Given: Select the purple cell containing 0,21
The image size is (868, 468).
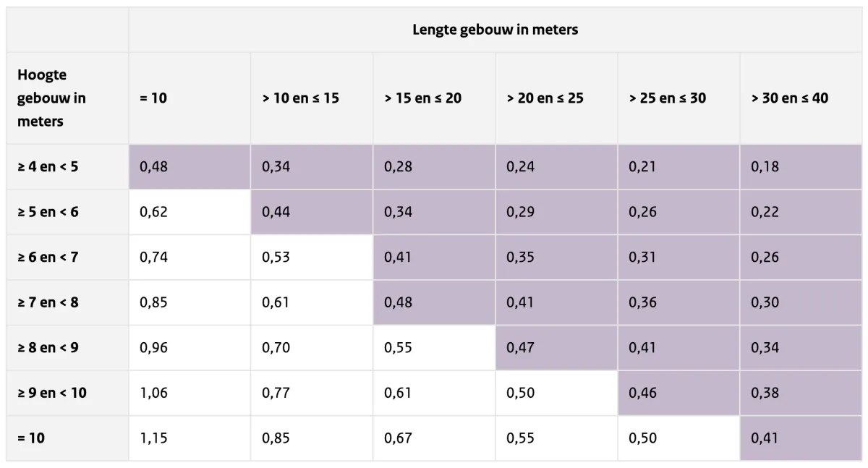Looking at the screenshot, I should (x=642, y=166).
